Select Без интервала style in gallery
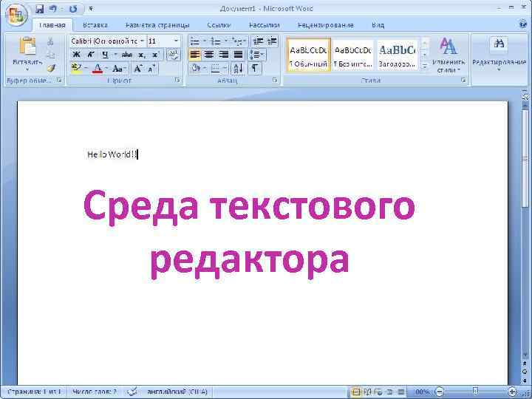Image resolution: width=532 pixels, height=399 pixels. [353, 55]
